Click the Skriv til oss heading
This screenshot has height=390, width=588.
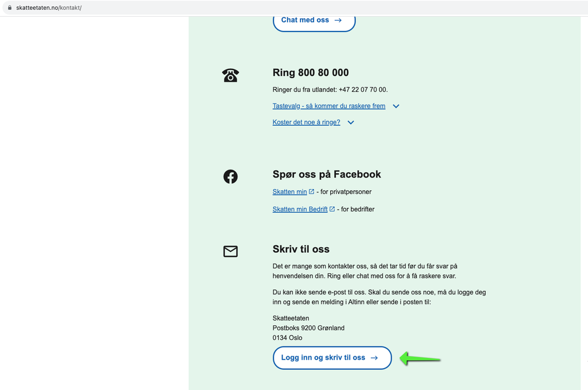point(301,249)
